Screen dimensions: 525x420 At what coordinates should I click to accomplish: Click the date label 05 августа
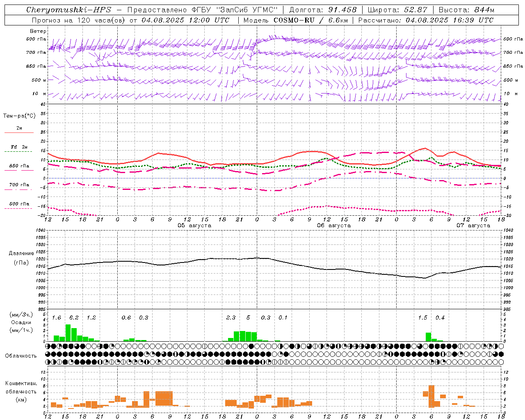point(194,226)
